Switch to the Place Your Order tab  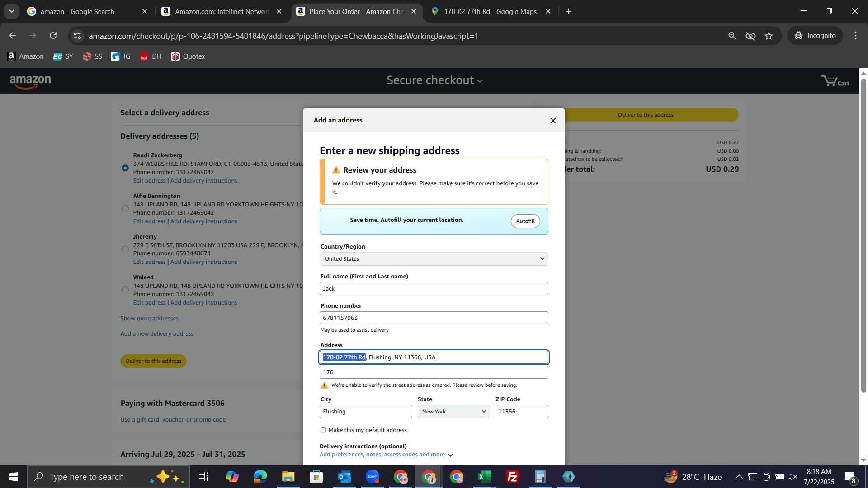click(x=356, y=12)
